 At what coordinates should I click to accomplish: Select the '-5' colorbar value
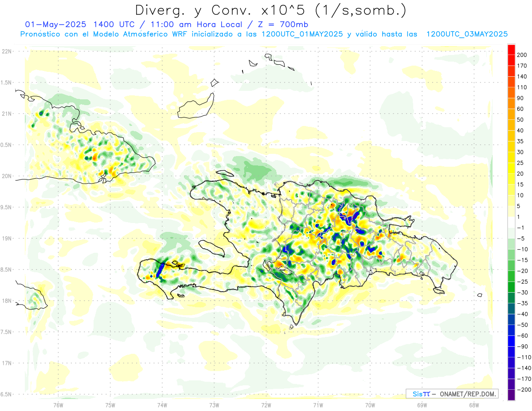[522, 239]
